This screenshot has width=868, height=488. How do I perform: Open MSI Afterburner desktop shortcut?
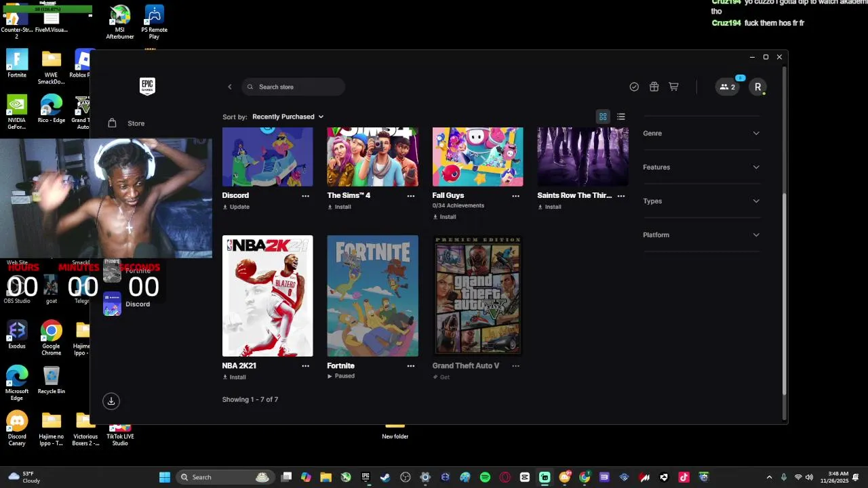pos(120,22)
